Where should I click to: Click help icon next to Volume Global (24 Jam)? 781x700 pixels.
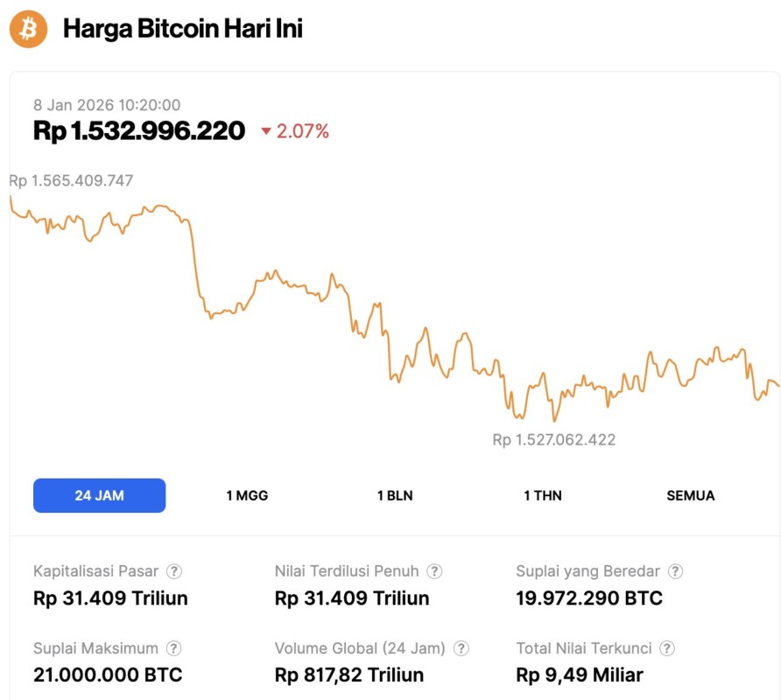pos(461,648)
